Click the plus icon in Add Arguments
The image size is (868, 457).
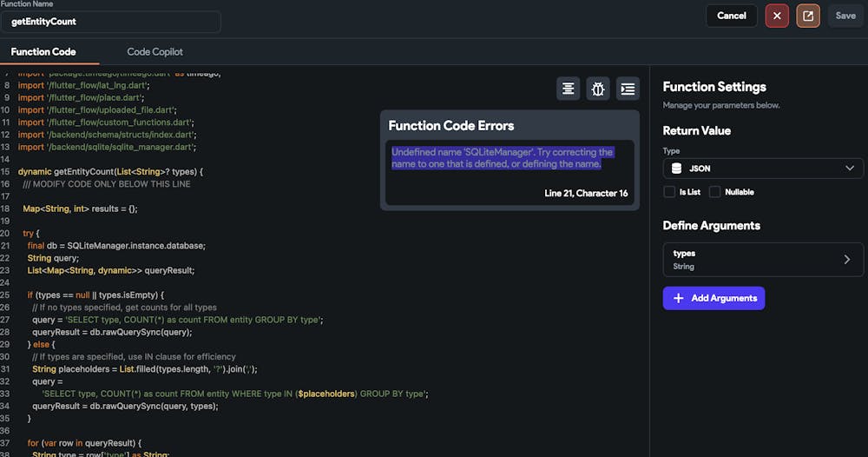coord(678,298)
